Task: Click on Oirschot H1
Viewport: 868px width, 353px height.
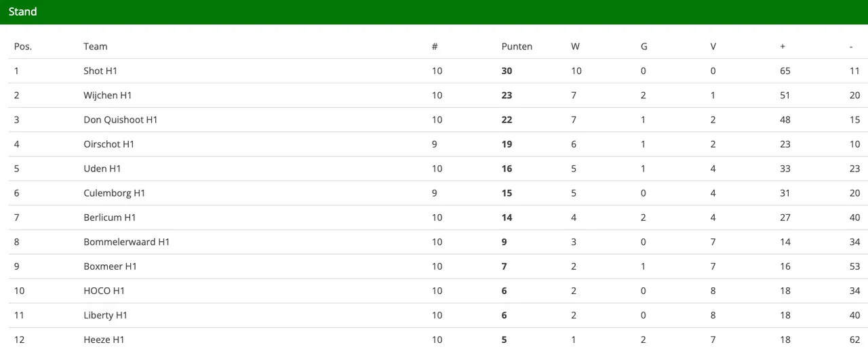Action: 109,144
